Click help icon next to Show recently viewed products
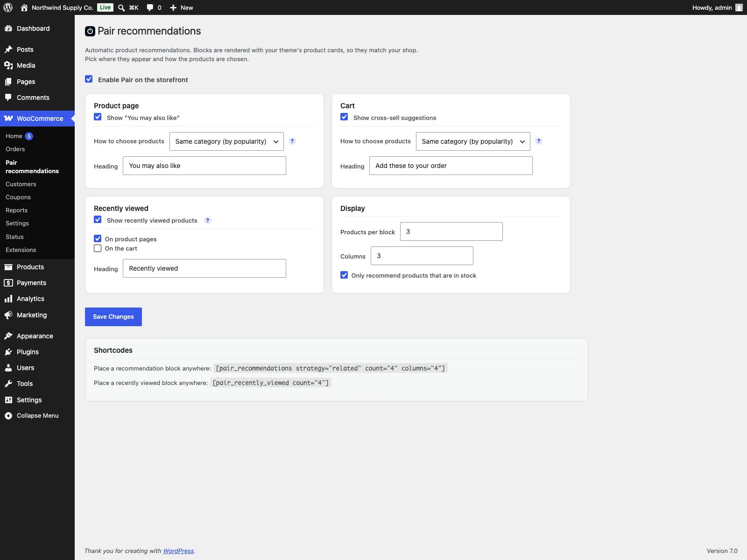The width and height of the screenshot is (747, 560). click(208, 220)
